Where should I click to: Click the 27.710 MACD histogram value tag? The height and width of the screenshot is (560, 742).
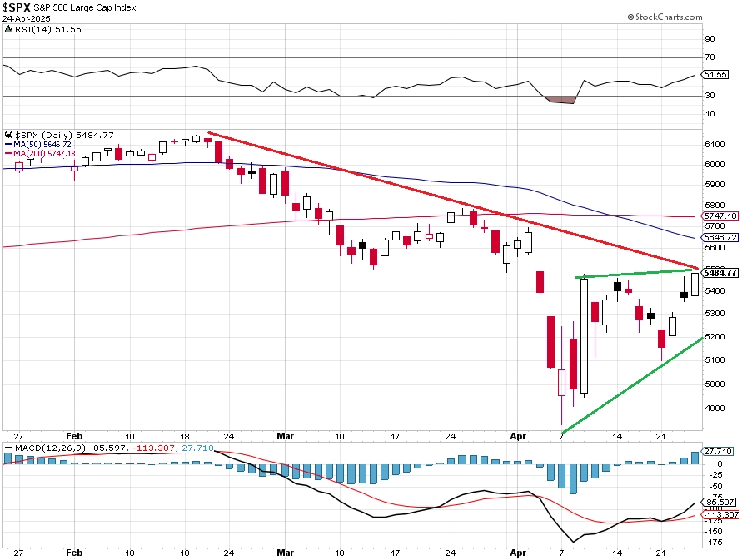coord(718,452)
